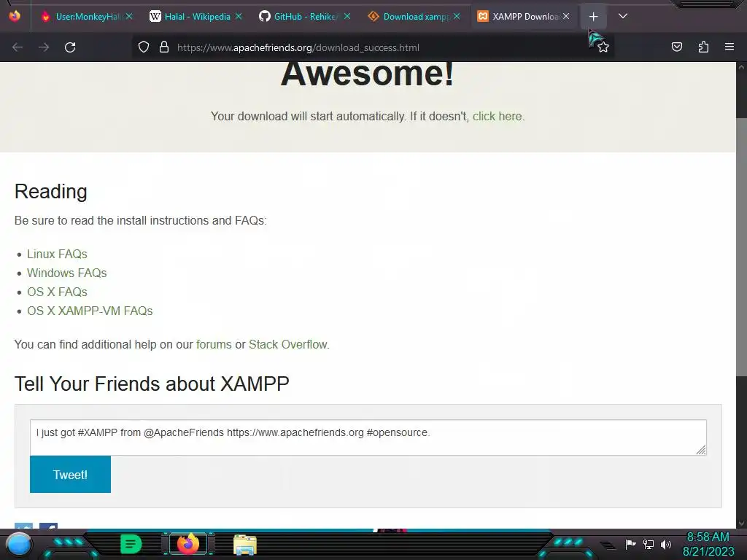Image resolution: width=747 pixels, height=560 pixels.
Task: Close the GitHub - Rehike tab
Action: [x=347, y=16]
